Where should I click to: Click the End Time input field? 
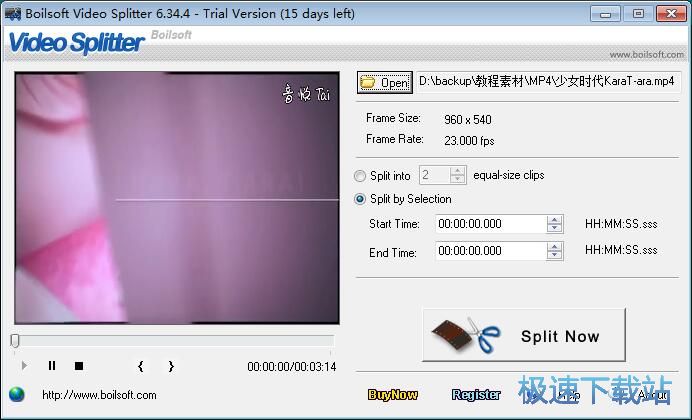(491, 251)
